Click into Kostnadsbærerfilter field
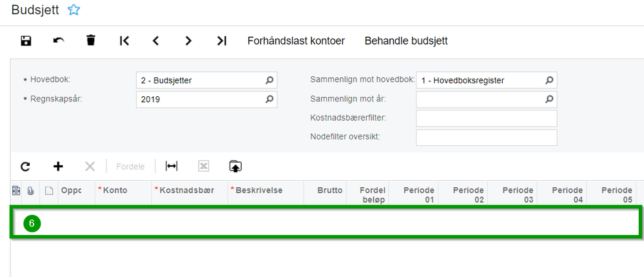The image size is (644, 277). pyautogui.click(x=486, y=119)
